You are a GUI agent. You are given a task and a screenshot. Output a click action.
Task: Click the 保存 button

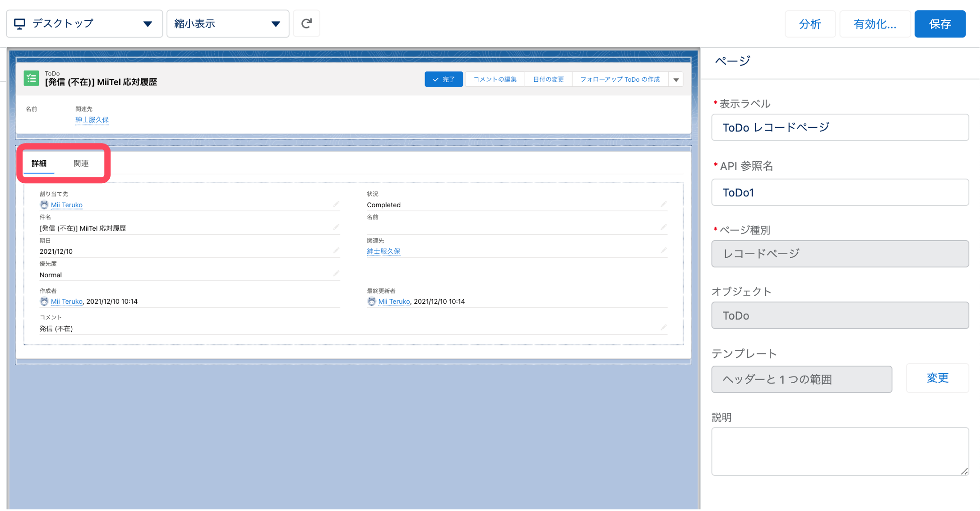pos(940,24)
